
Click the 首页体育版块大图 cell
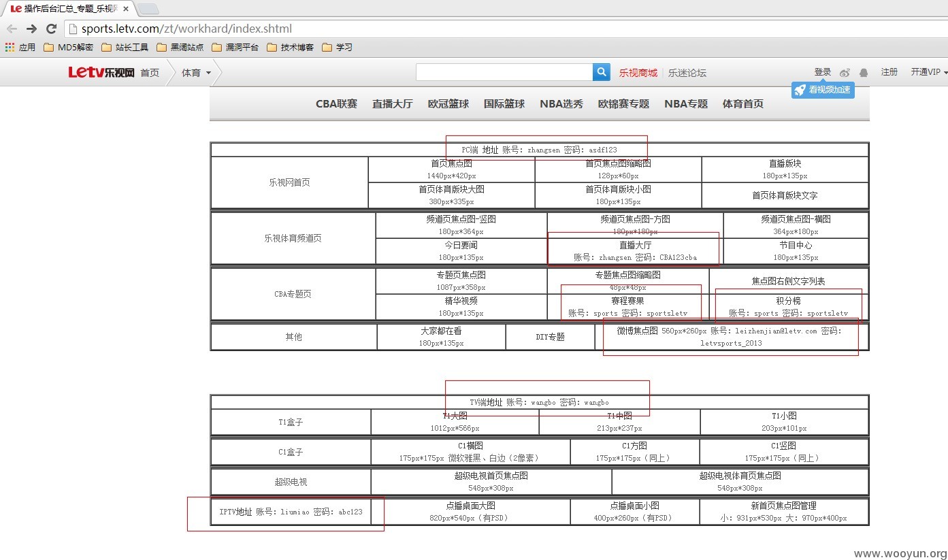451,195
